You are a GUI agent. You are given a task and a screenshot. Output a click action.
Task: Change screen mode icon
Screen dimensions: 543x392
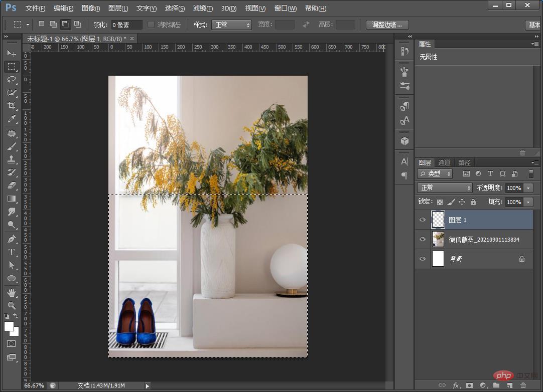coord(12,357)
